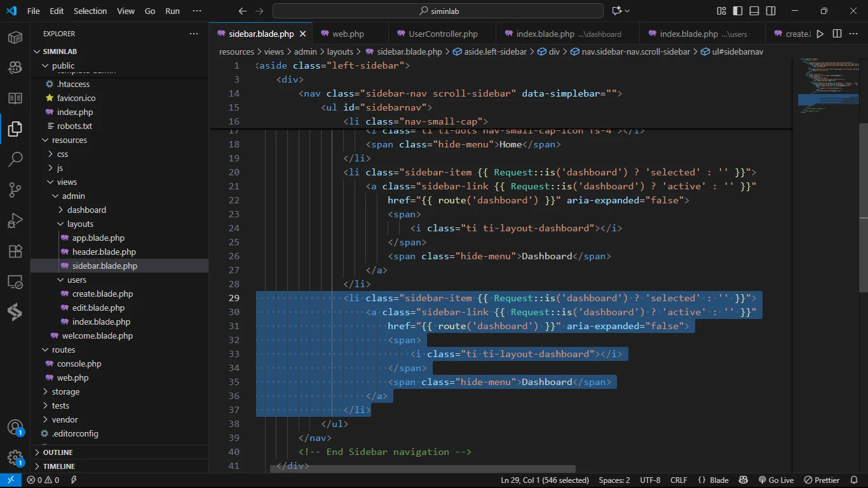Open Run and Debug view
The width and height of the screenshot is (868, 488).
click(x=15, y=220)
